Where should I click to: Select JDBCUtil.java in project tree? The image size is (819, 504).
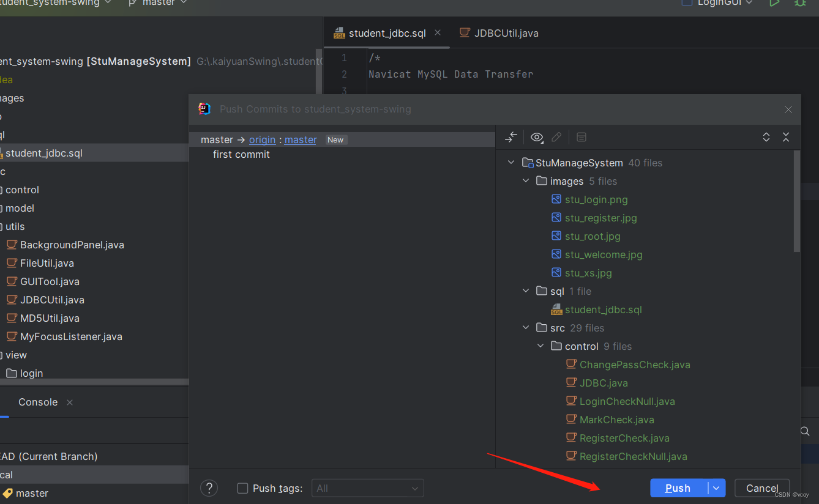click(x=52, y=300)
